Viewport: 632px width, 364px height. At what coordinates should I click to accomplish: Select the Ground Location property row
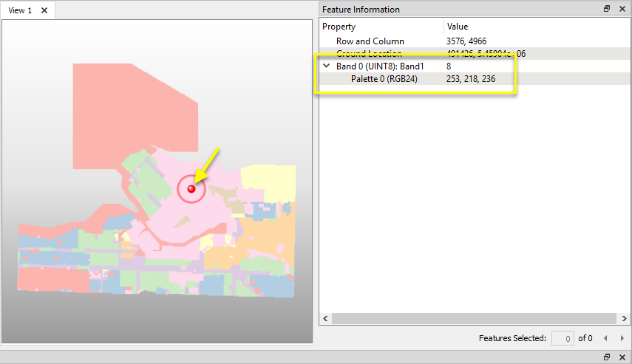(369, 54)
